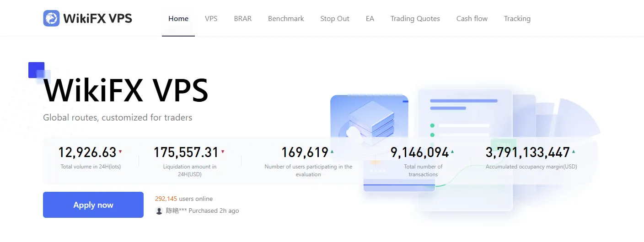Click the large WikiFX VPS headline
Viewport: 644px width, 242px height.
coord(126,90)
